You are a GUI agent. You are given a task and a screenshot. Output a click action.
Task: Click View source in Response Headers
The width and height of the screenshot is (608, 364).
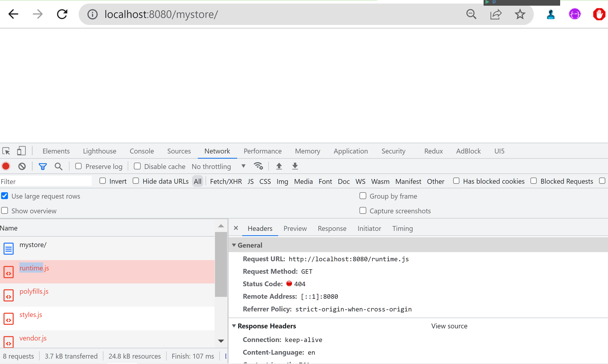coord(449,326)
